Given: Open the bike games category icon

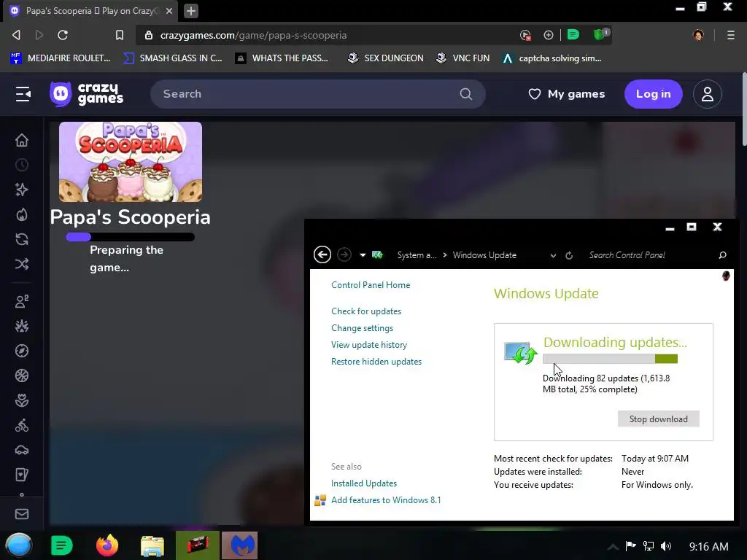Looking at the screenshot, I should (x=21, y=425).
